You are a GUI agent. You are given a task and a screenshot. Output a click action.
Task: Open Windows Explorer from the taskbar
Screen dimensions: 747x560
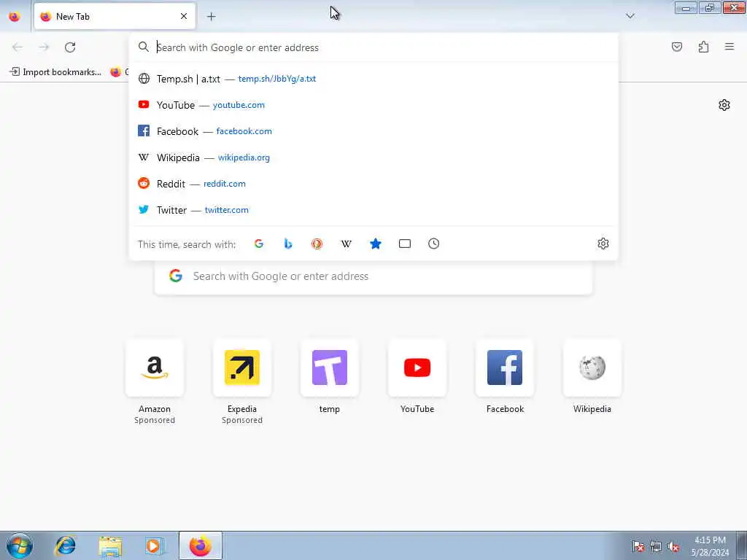(x=110, y=545)
